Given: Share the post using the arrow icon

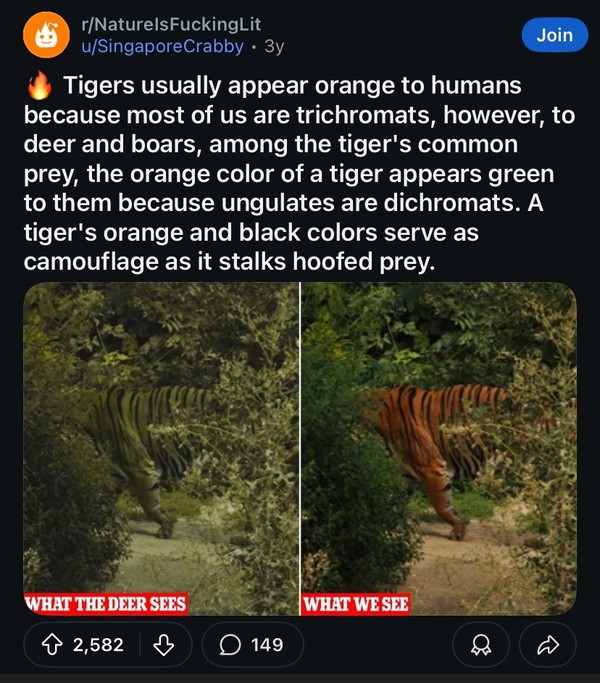Looking at the screenshot, I should pos(546,644).
